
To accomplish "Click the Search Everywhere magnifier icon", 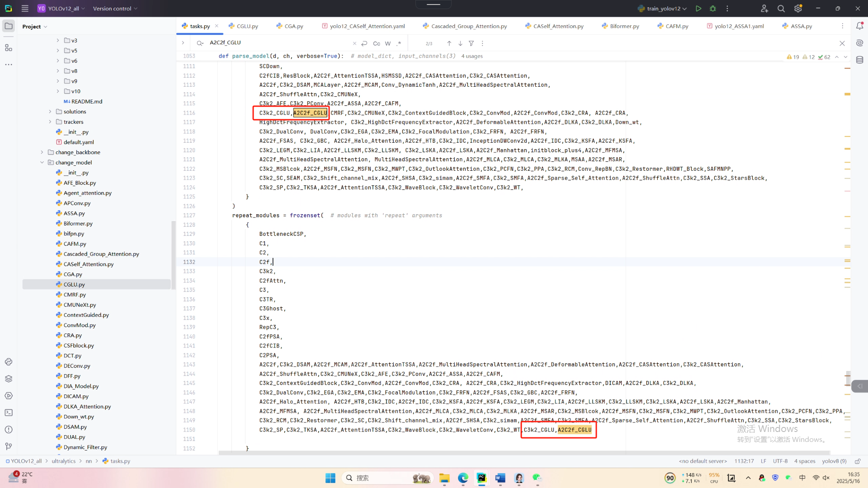I will tap(781, 9).
